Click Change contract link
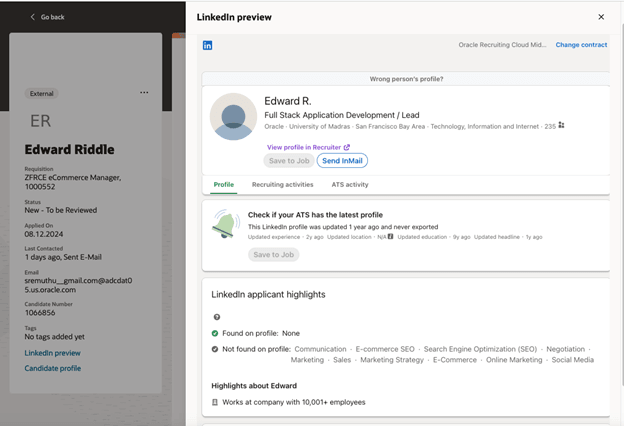The height and width of the screenshot is (426, 624). [x=581, y=45]
